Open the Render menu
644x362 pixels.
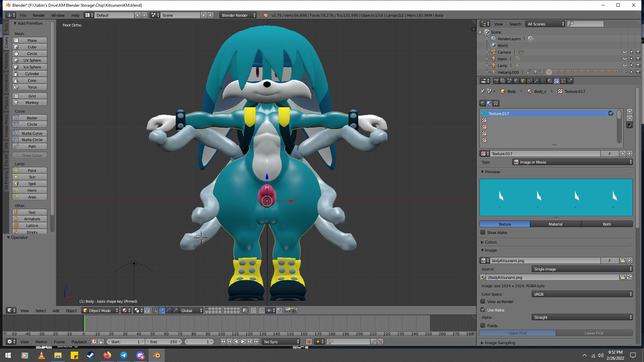coord(39,15)
